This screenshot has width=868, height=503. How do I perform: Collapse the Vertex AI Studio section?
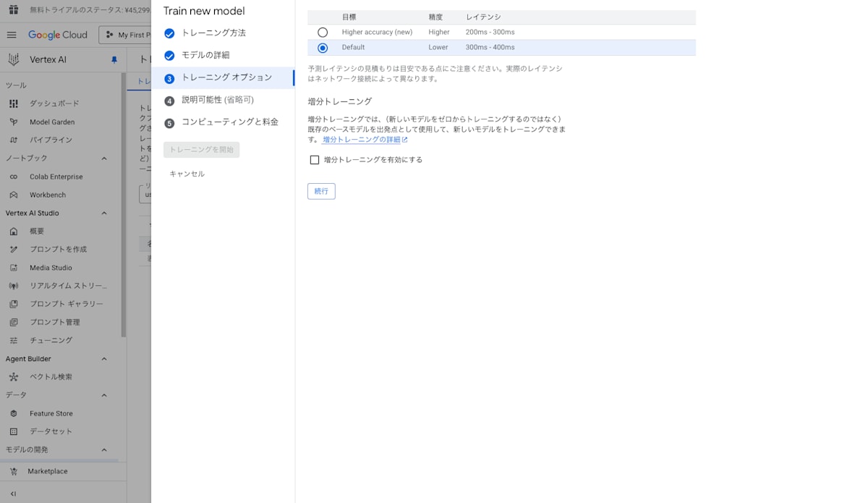(103, 213)
